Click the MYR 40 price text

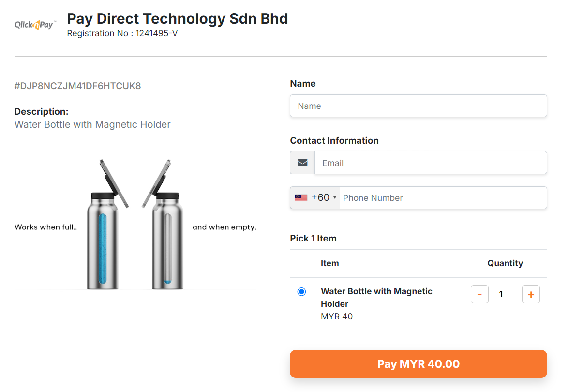pyautogui.click(x=337, y=317)
